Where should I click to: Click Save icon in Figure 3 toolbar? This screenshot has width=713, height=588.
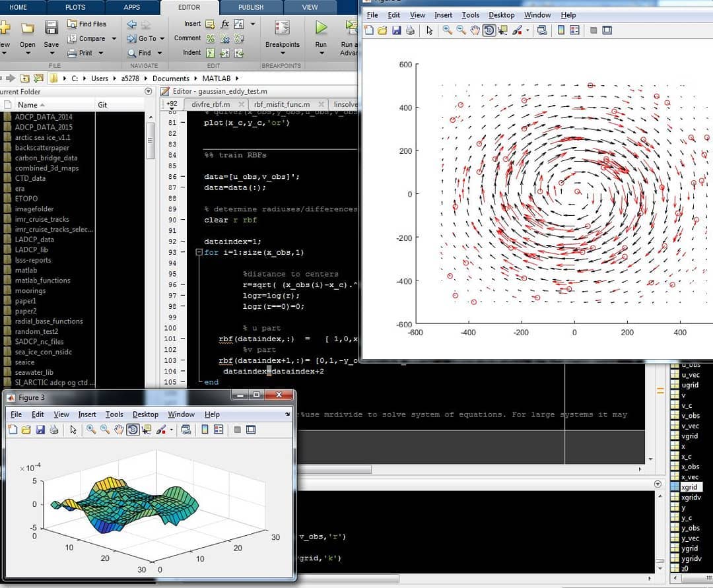(40, 430)
